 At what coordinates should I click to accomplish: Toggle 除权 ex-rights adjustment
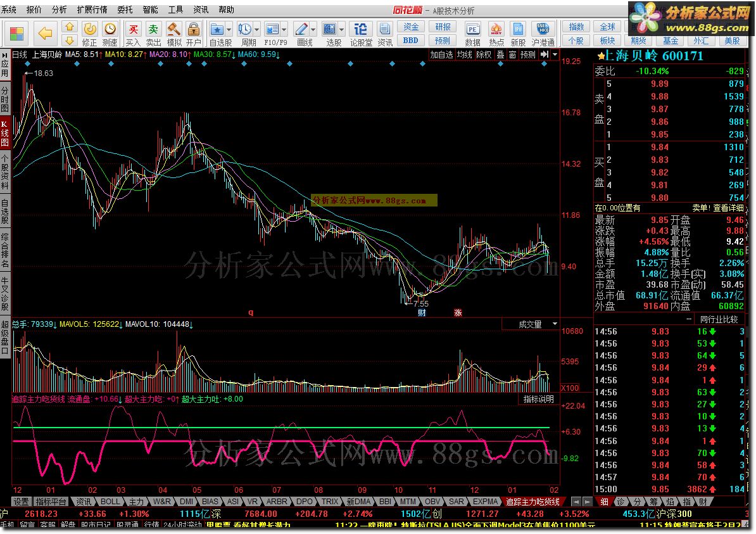pyautogui.click(x=484, y=54)
